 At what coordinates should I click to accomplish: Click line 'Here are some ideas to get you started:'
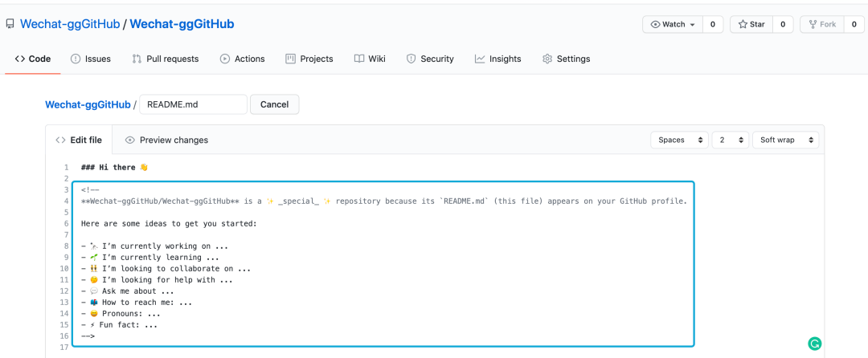[x=169, y=224]
